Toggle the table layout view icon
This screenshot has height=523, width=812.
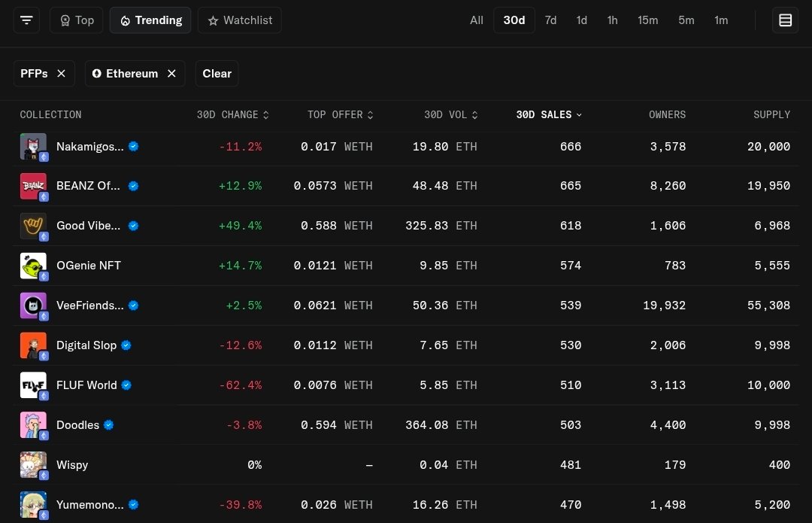785,20
